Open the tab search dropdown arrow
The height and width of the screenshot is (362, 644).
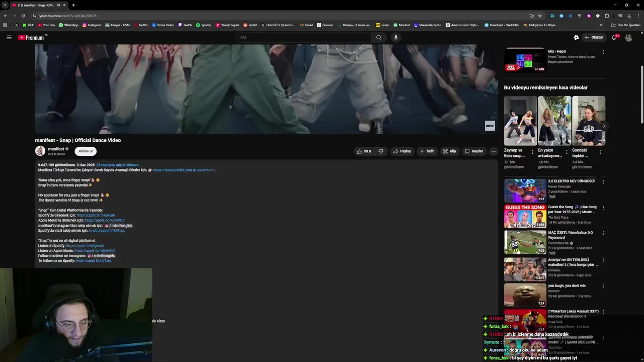point(5,5)
